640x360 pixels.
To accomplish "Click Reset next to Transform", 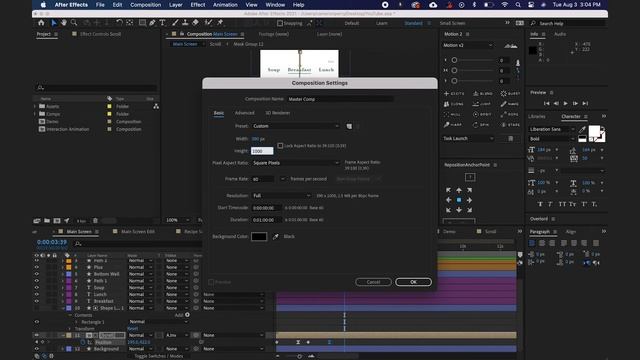I will (x=133, y=329).
